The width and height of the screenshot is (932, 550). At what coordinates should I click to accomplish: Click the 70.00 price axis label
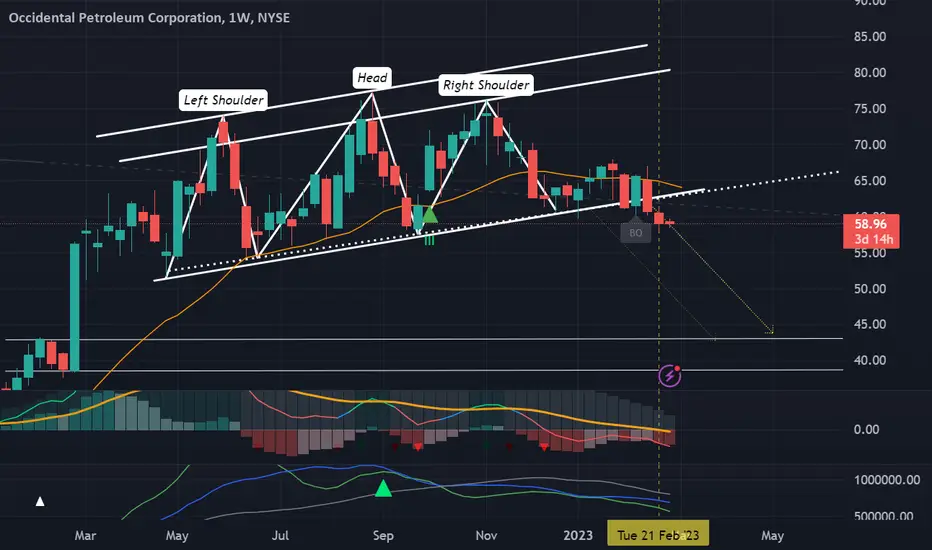(870, 145)
